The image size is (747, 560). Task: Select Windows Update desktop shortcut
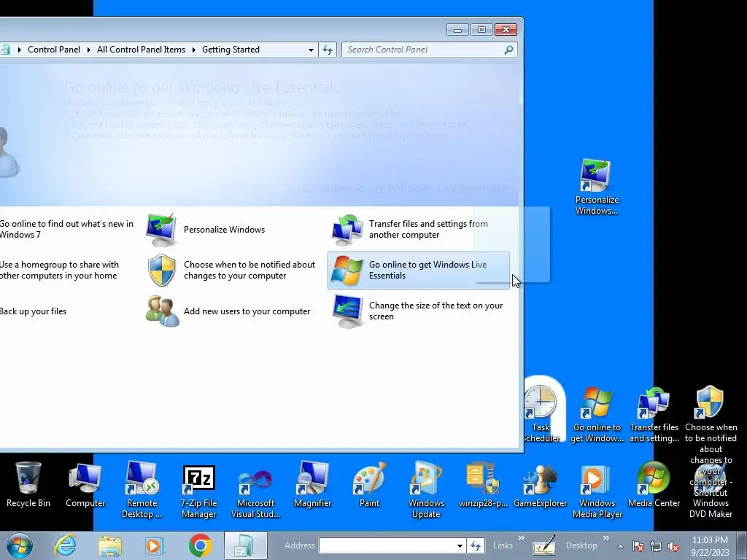click(426, 489)
